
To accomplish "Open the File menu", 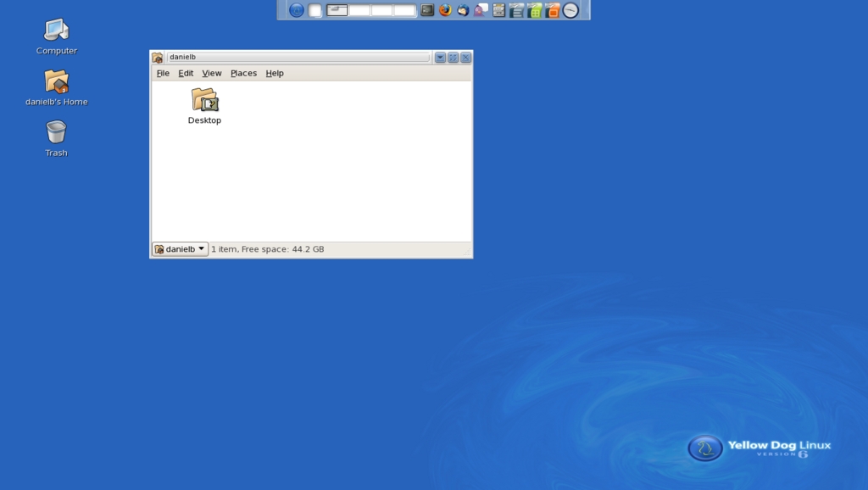I will pos(163,74).
